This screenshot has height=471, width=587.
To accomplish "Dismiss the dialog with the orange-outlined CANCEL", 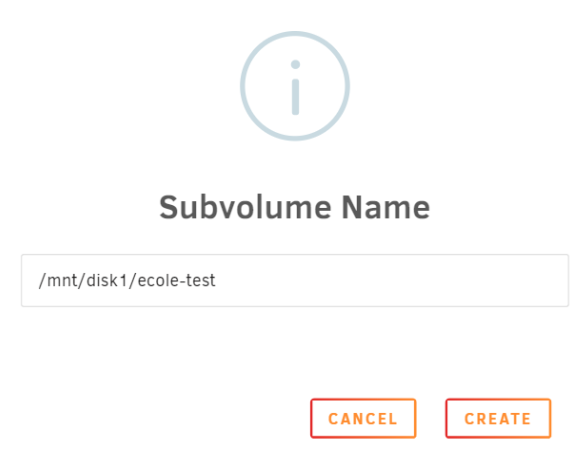I will tap(363, 418).
